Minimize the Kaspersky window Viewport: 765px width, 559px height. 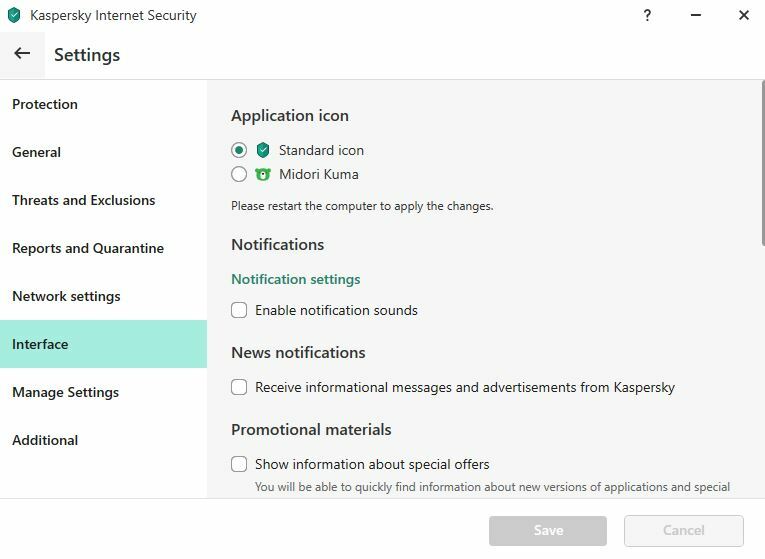point(696,15)
